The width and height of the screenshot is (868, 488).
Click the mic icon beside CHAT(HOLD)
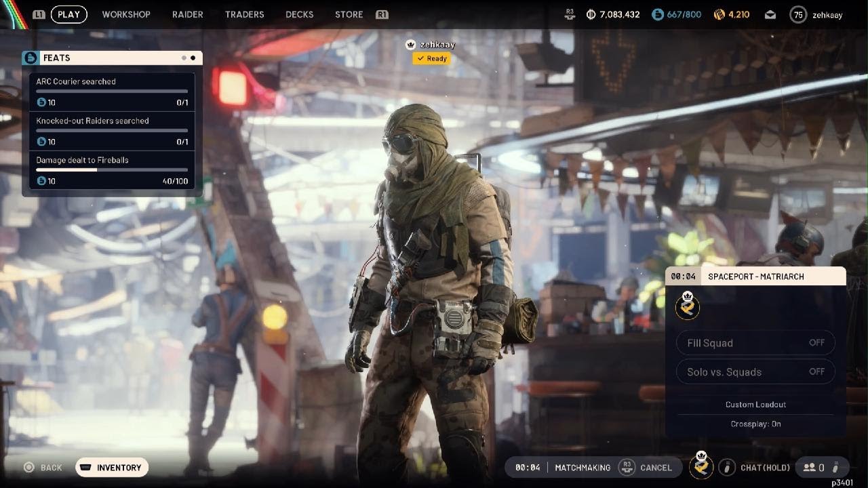pyautogui.click(x=727, y=468)
